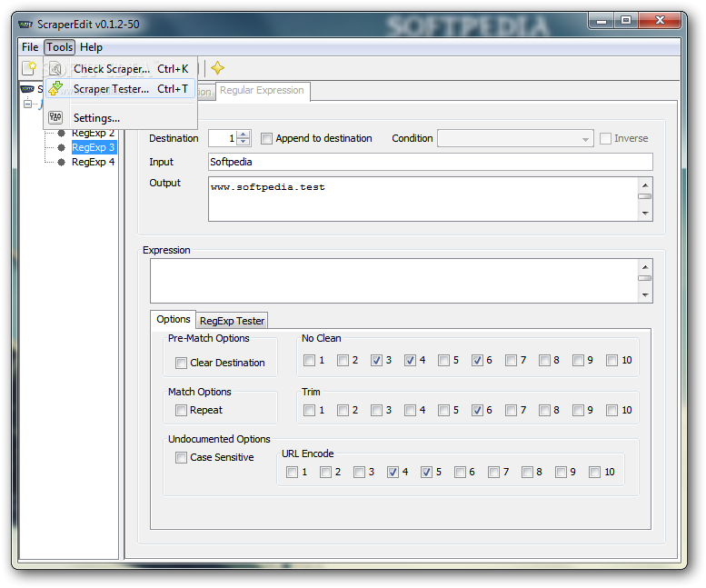
Task: Check URL Encode checkbox 1
Action: [293, 472]
